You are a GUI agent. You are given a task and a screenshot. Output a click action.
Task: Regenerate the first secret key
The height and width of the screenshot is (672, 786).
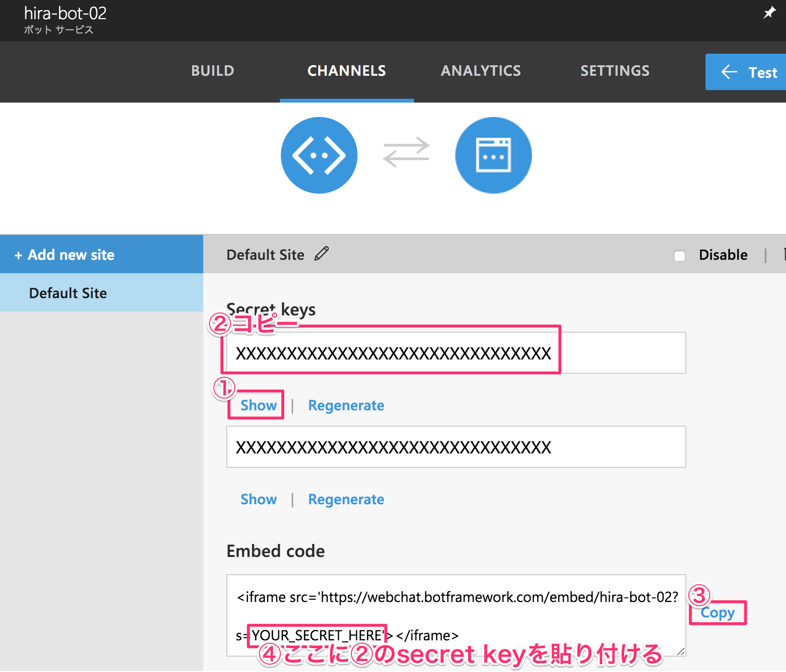click(x=346, y=405)
